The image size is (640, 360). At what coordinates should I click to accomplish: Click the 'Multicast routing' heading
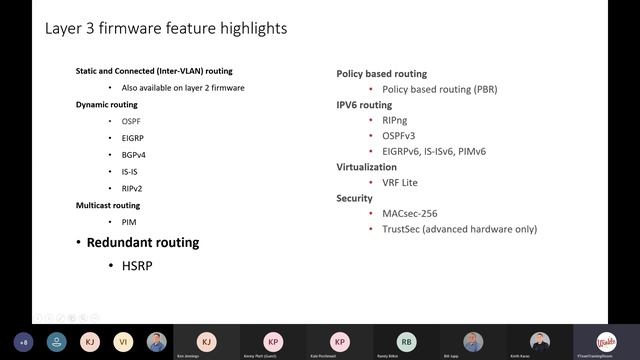click(108, 205)
